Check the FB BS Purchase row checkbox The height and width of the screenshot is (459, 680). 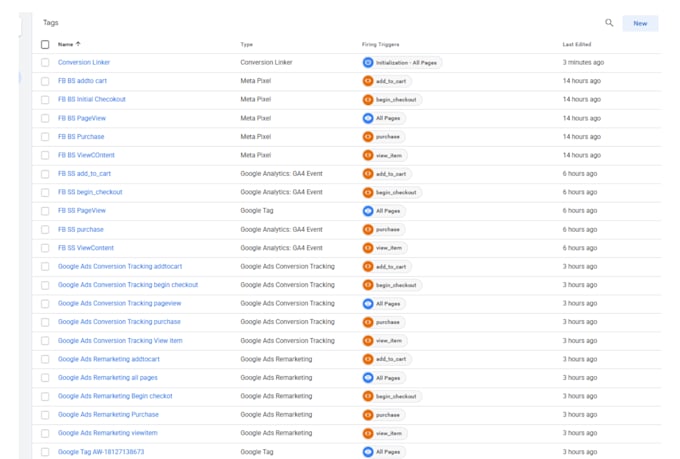[45, 137]
